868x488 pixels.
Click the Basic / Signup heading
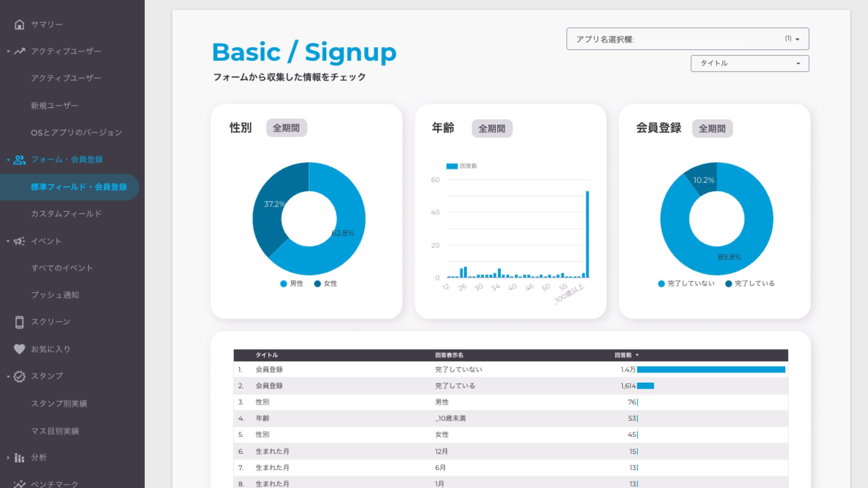(x=304, y=52)
